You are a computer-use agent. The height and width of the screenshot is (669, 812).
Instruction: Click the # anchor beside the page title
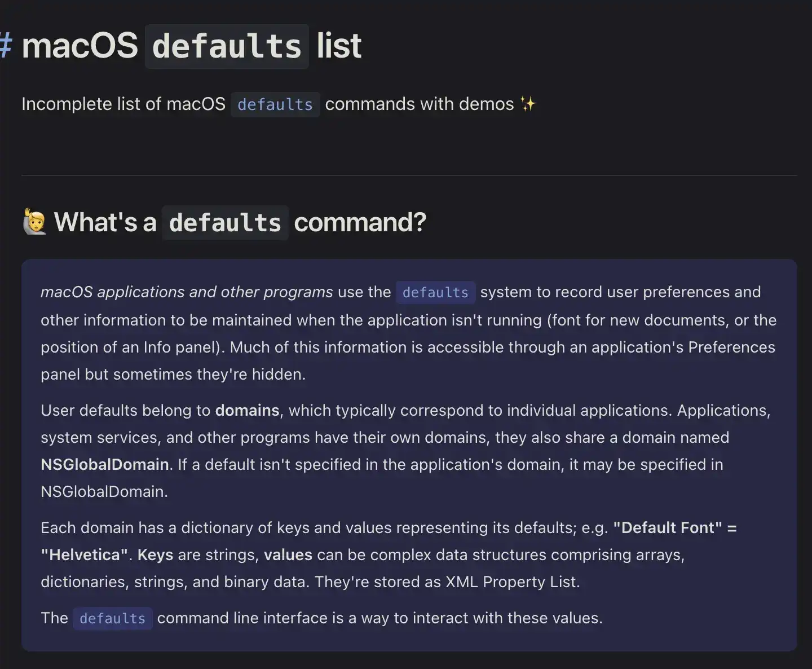pyautogui.click(x=6, y=45)
